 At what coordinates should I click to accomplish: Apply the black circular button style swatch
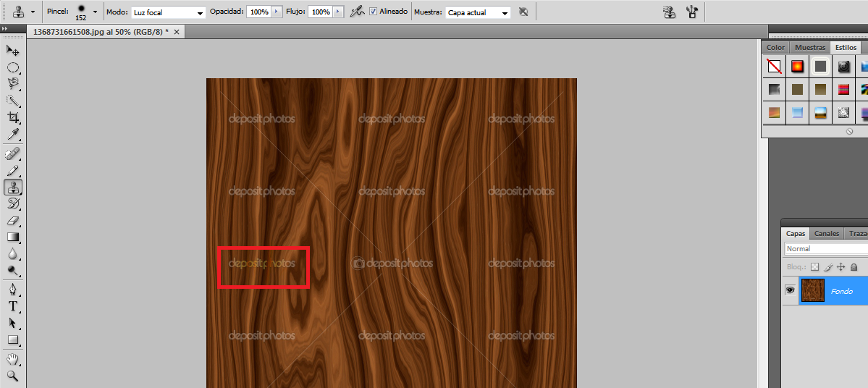tap(843, 67)
